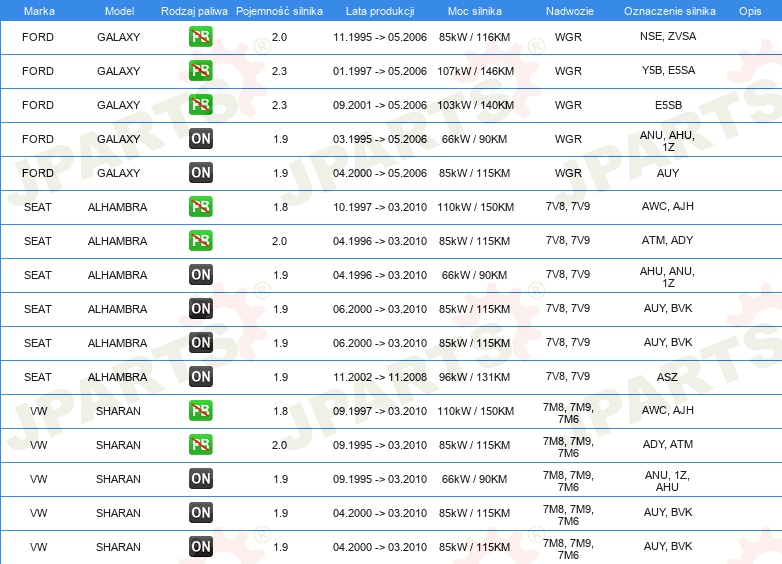Click engine power '96kW / 131KM'
This screenshot has width=782, height=564.
[475, 376]
